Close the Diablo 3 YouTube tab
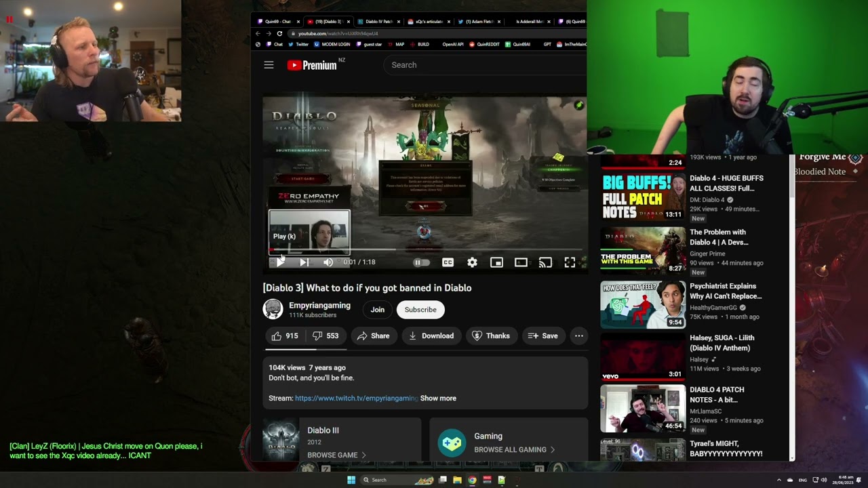 [x=349, y=22]
